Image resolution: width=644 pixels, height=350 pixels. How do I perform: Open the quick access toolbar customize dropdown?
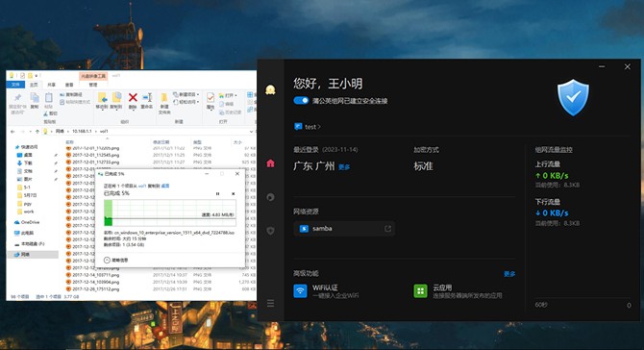pyautogui.click(x=37, y=76)
